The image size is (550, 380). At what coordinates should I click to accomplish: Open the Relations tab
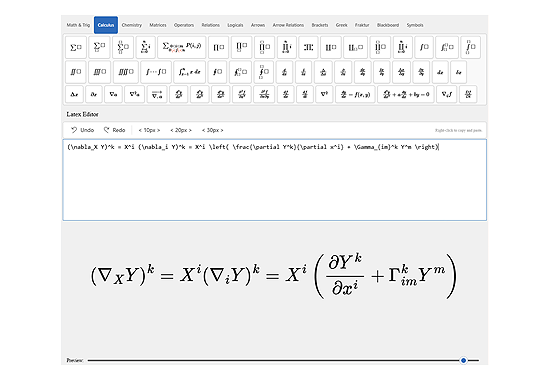pyautogui.click(x=210, y=25)
